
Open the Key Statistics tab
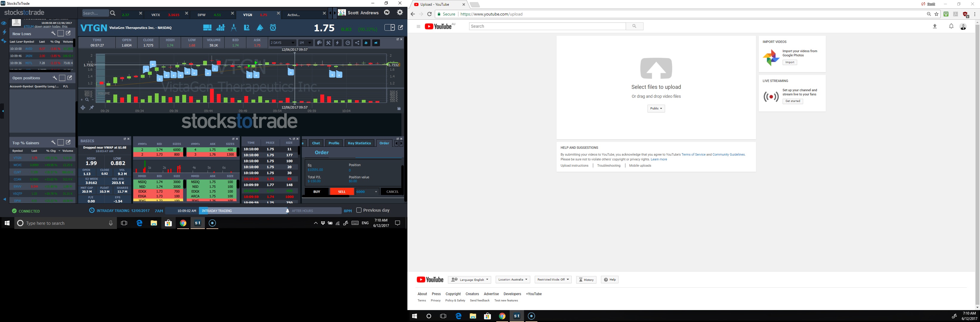click(359, 143)
